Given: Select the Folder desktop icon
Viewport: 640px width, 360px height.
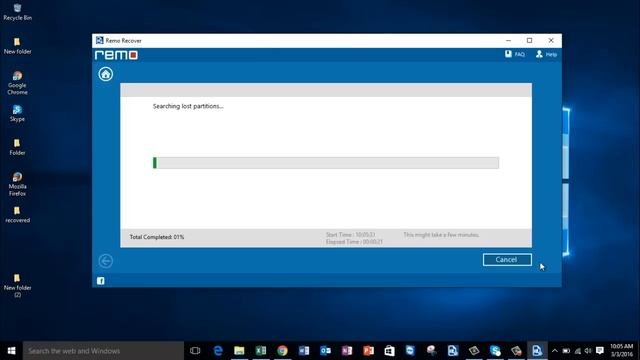Looking at the screenshot, I should [17, 147].
